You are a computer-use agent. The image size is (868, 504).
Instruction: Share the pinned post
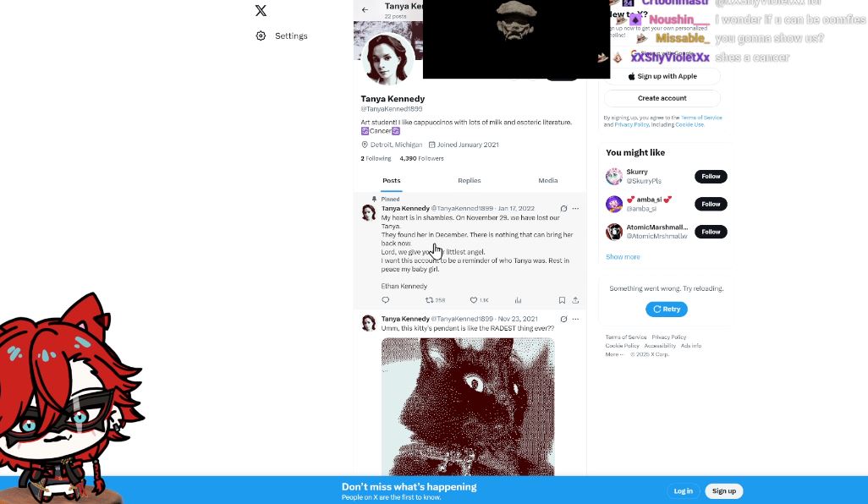(575, 300)
